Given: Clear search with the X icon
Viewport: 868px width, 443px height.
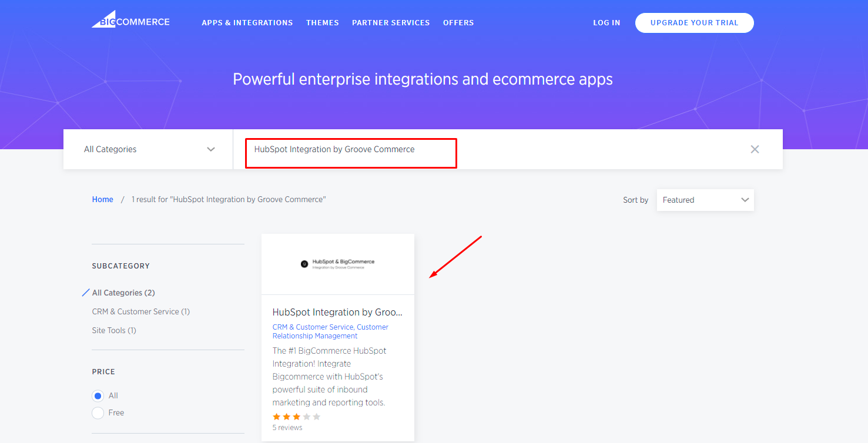Looking at the screenshot, I should point(755,149).
